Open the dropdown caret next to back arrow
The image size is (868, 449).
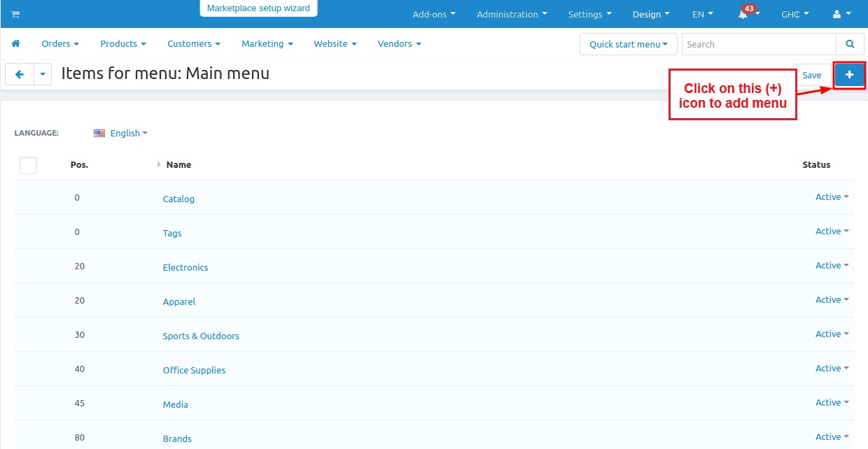pyautogui.click(x=43, y=74)
